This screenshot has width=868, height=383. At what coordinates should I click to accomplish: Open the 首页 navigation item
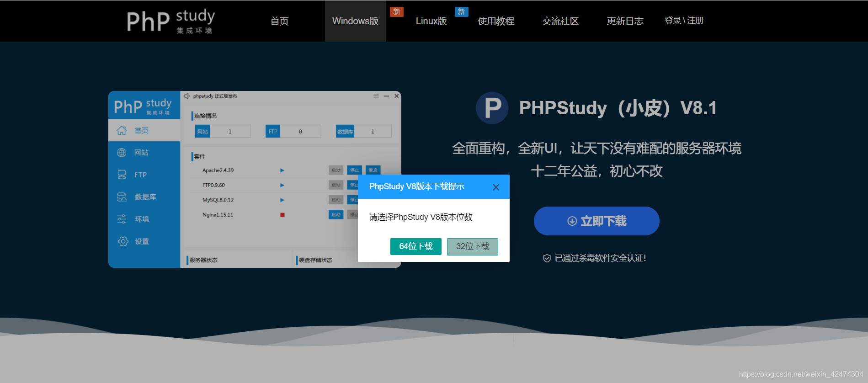[x=279, y=21]
